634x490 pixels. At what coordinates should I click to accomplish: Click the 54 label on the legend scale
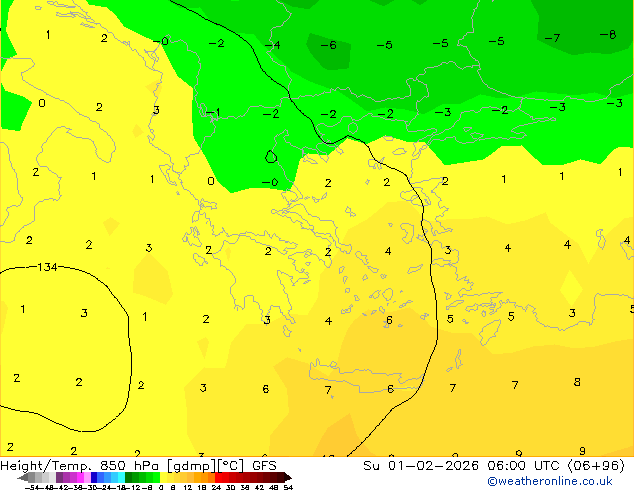pyautogui.click(x=288, y=487)
